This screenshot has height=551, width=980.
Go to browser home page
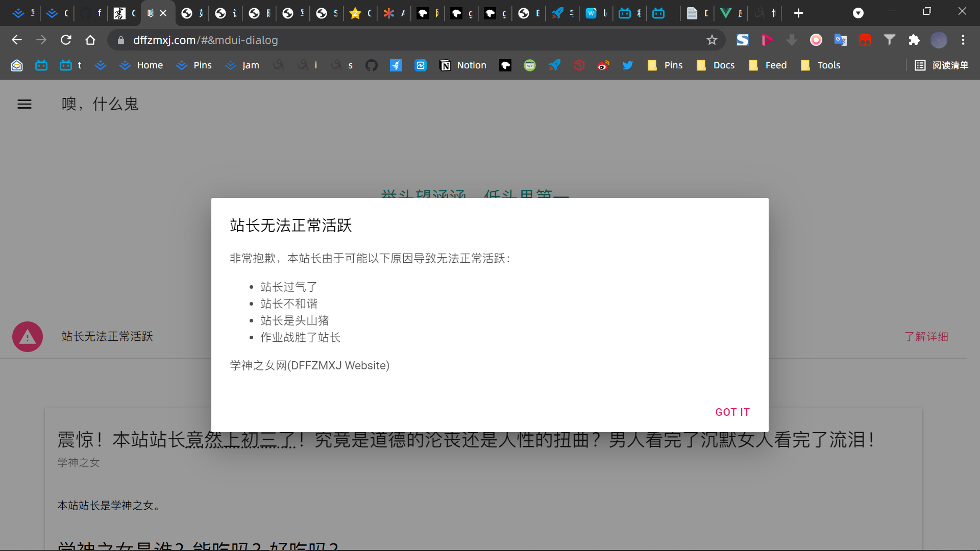tap(90, 40)
